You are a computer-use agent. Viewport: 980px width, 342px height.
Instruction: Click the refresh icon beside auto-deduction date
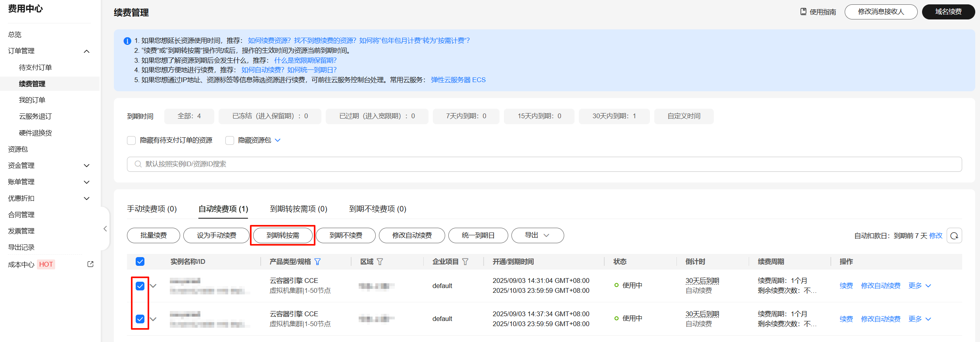954,236
